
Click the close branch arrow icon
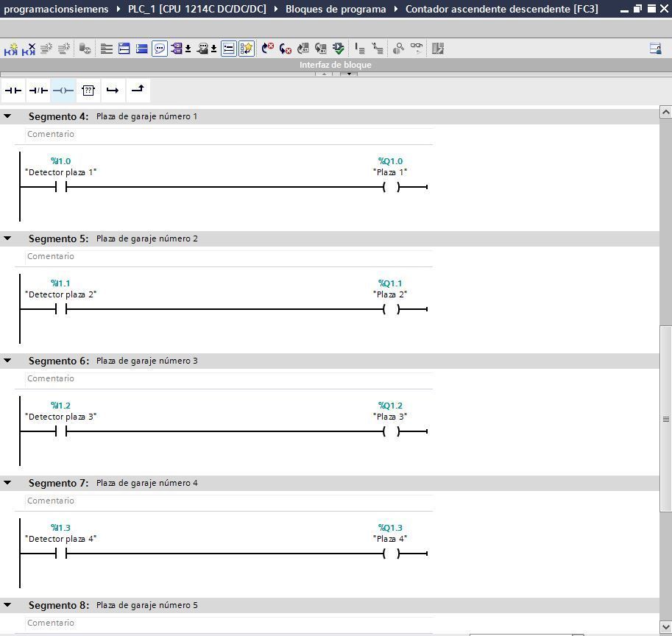tap(138, 91)
